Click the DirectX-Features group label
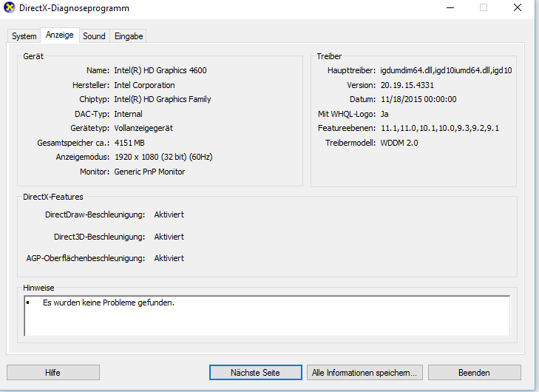This screenshot has height=392, width=539. tap(53, 197)
